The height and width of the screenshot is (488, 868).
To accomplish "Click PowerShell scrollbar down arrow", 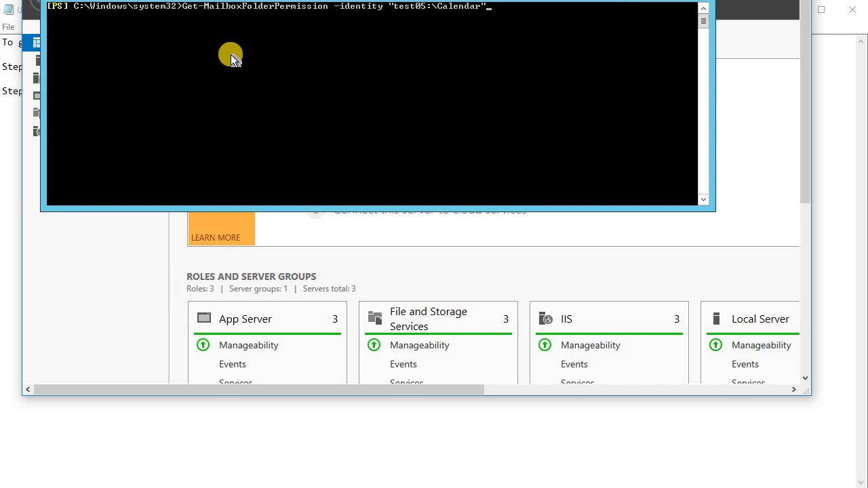I will click(x=703, y=199).
